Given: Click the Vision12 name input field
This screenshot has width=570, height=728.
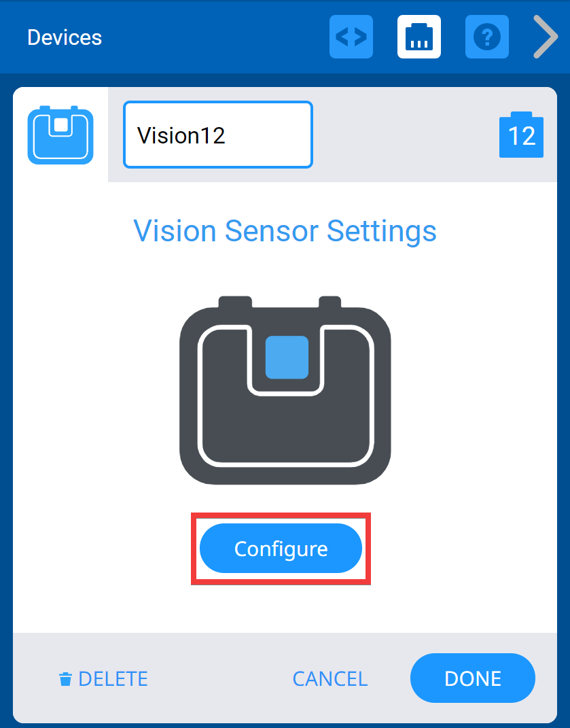Looking at the screenshot, I should click(217, 135).
